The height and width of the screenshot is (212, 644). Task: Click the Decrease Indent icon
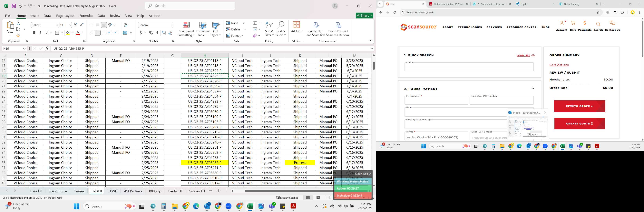click(110, 33)
